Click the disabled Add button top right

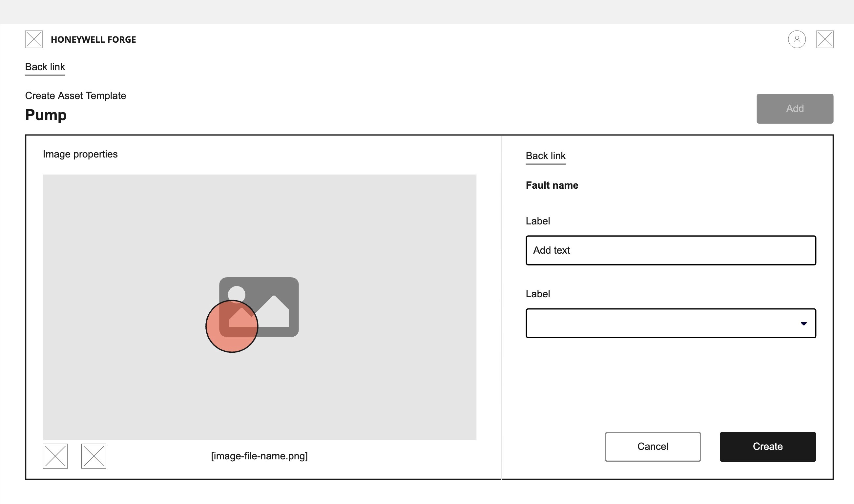coord(795,109)
